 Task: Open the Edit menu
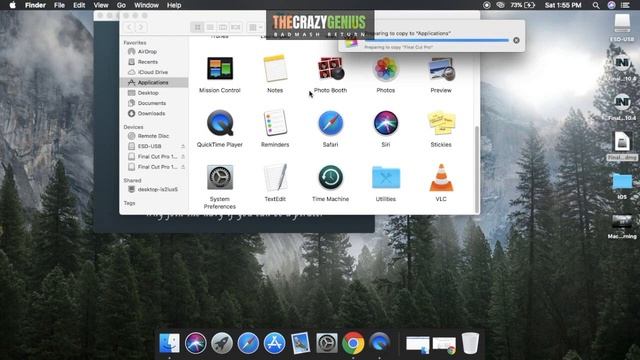(79, 5)
